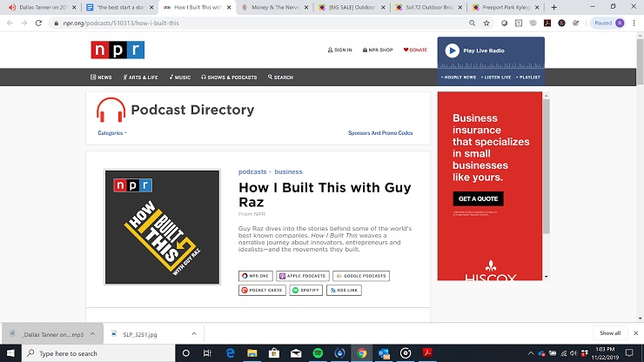Open the SLP_3251.jpg downloaded file
Viewport: 644px width, 362px height.
pos(139,334)
